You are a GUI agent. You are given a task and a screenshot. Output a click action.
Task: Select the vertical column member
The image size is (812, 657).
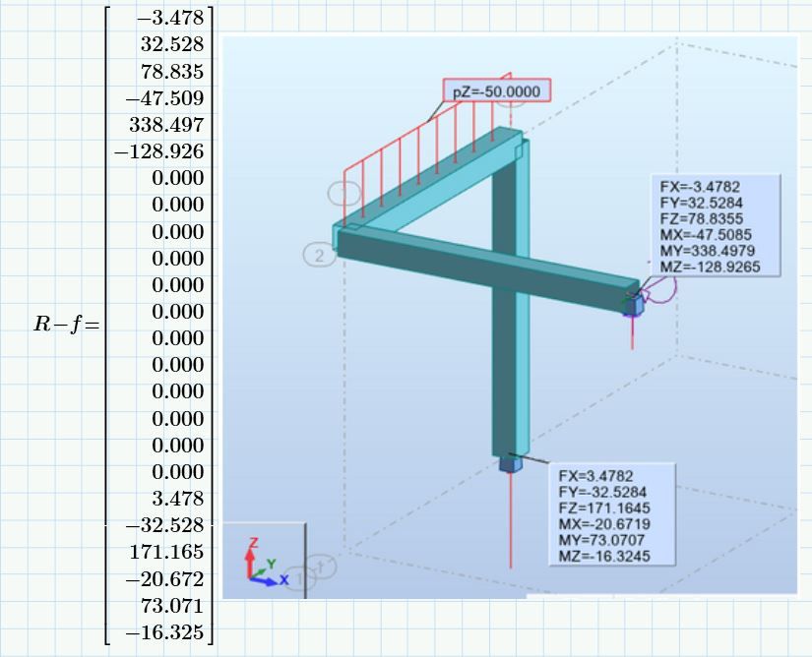[510, 362]
